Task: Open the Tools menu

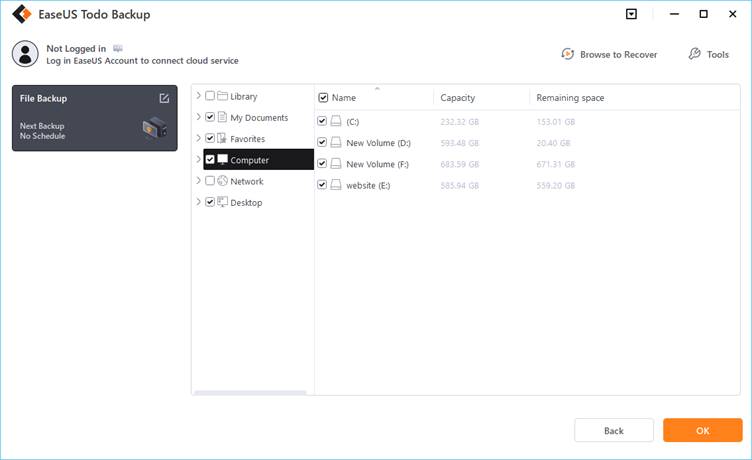Action: click(x=717, y=55)
